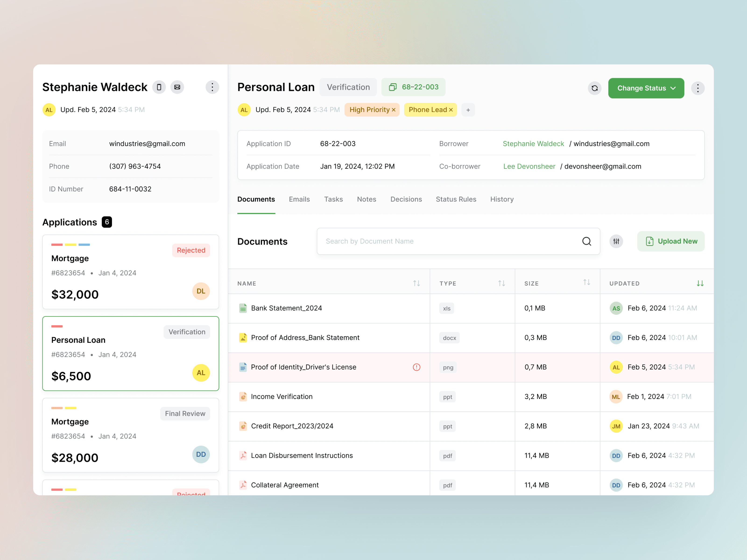Sort documents by Updated column
The height and width of the screenshot is (560, 747).
click(700, 283)
